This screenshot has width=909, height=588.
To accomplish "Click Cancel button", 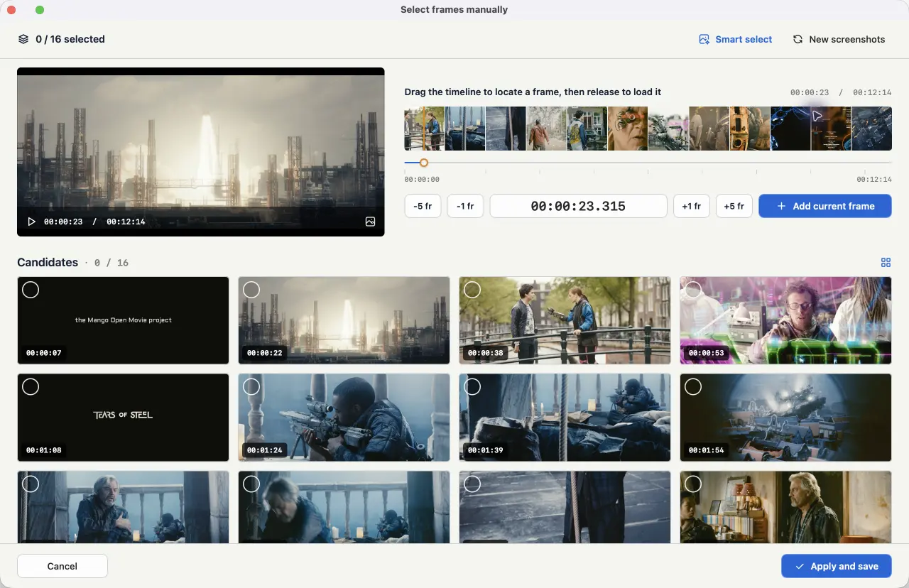I will 62,566.
